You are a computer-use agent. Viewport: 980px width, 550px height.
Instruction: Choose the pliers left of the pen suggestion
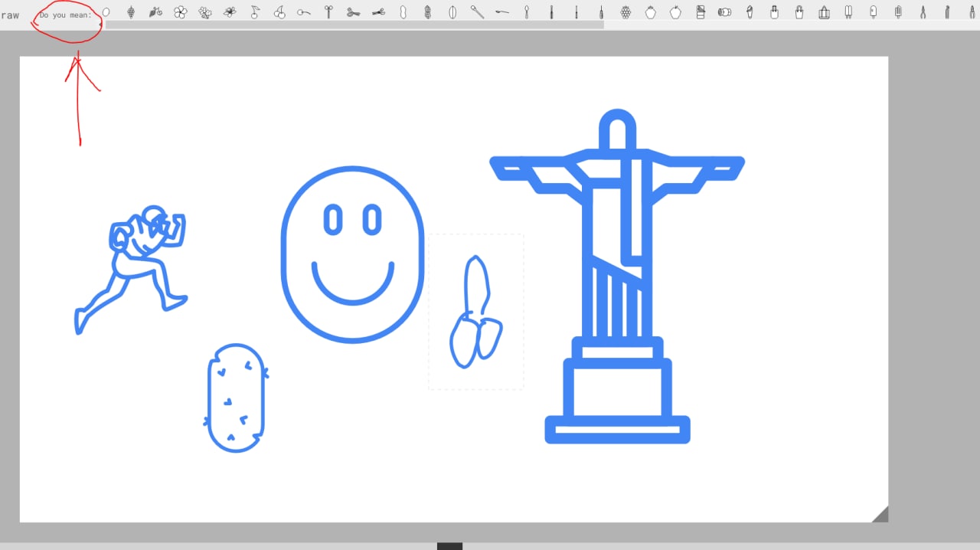(x=923, y=12)
